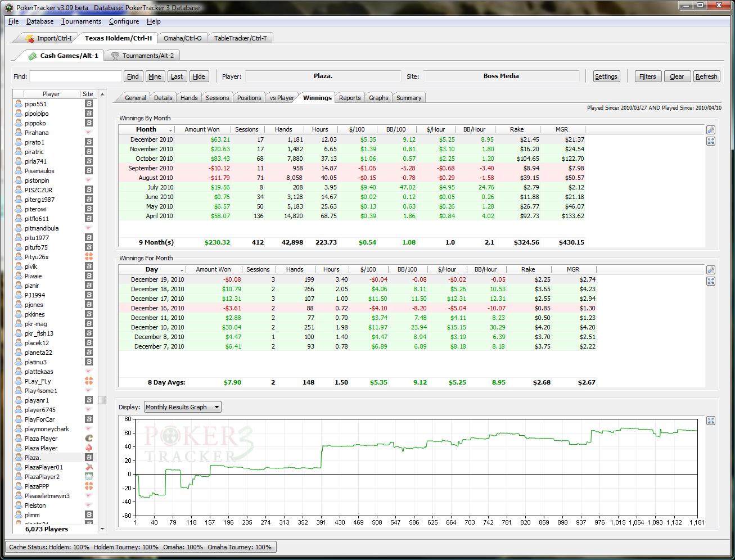Viewport: 735px width, 560px height.
Task: Click the site icon next to Pityu26x
Action: (x=89, y=257)
